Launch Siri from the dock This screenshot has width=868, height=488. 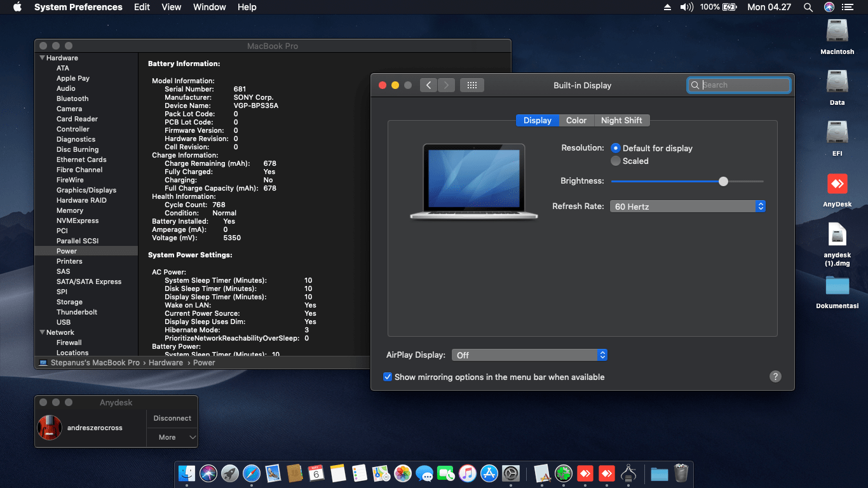[208, 473]
